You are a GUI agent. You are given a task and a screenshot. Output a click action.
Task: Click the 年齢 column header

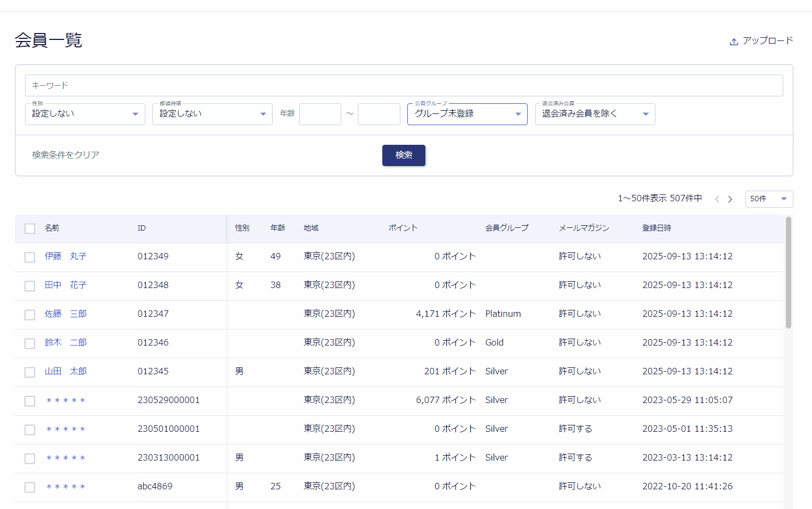pyautogui.click(x=278, y=228)
